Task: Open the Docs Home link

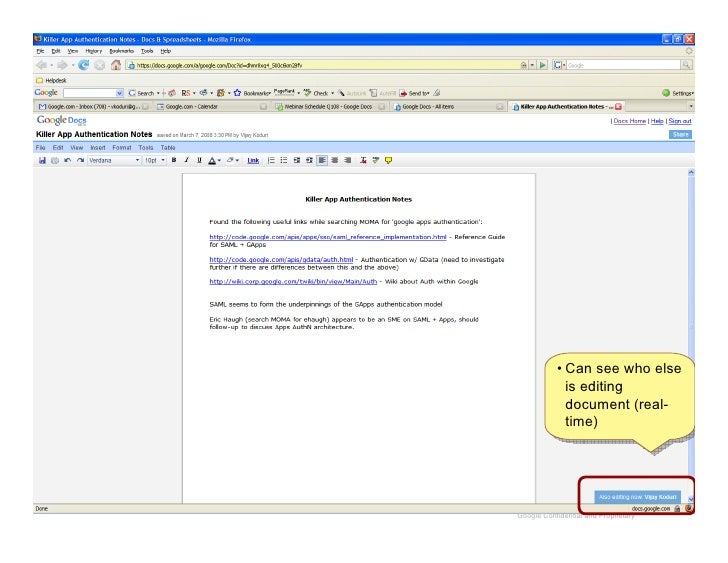Action: [x=630, y=121]
